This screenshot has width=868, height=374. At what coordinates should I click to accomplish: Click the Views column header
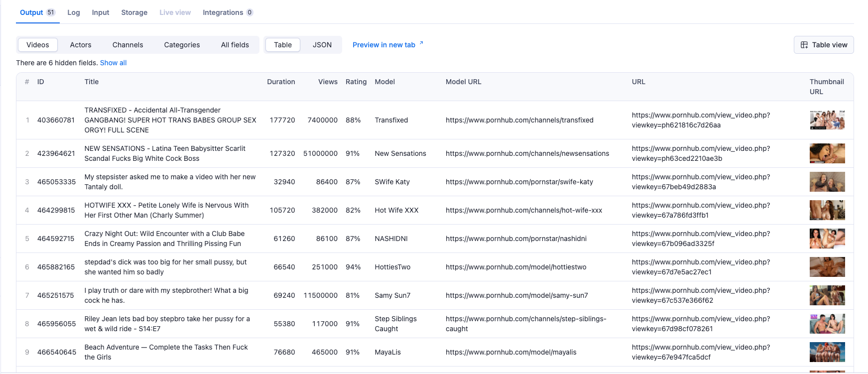(x=328, y=82)
